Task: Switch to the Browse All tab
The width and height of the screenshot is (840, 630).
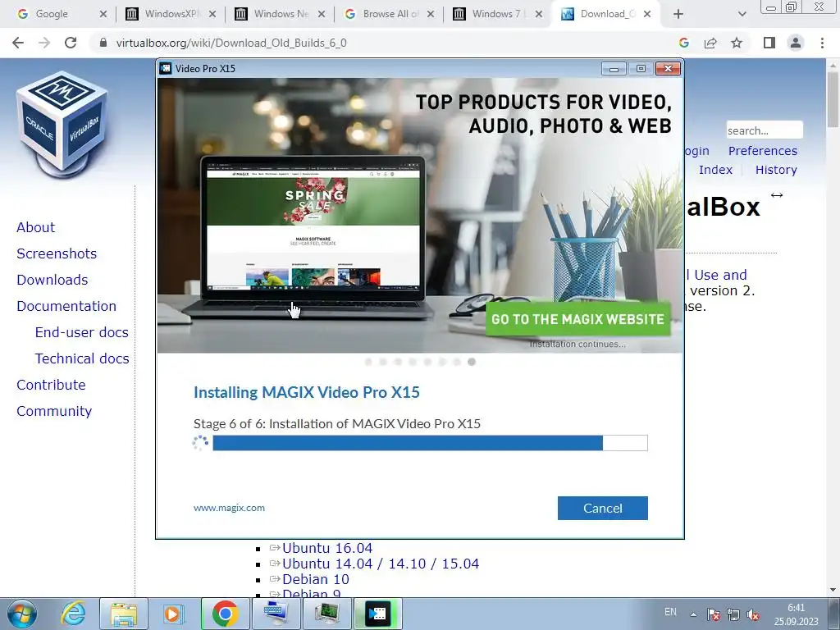Action: (x=390, y=14)
